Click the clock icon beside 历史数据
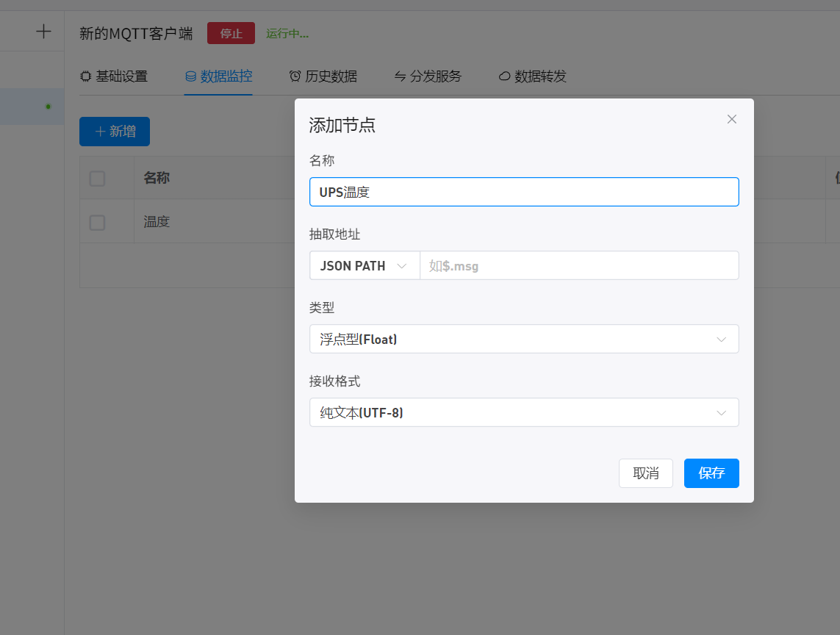The image size is (840, 635). point(295,76)
